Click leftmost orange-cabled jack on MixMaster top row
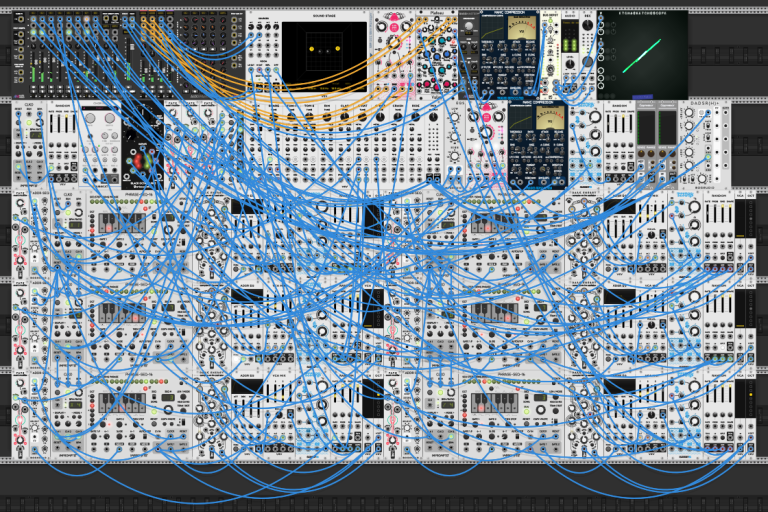Image resolution: width=768 pixels, height=512 pixels. (x=144, y=20)
